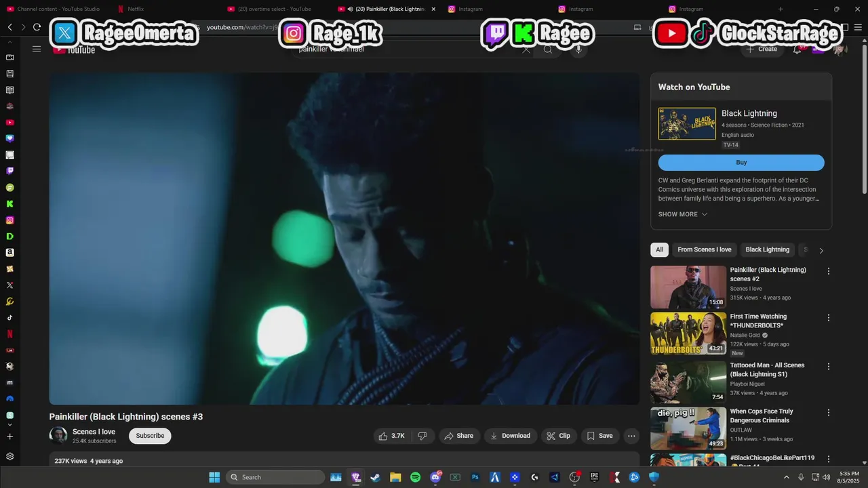This screenshot has width=868, height=488.
Task: Show hidden system tray icons
Action: point(787,477)
